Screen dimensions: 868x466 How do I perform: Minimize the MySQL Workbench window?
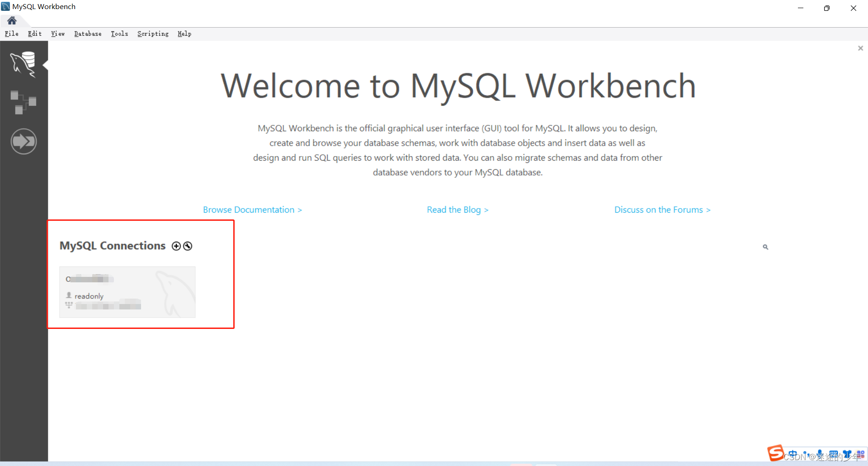click(x=801, y=8)
